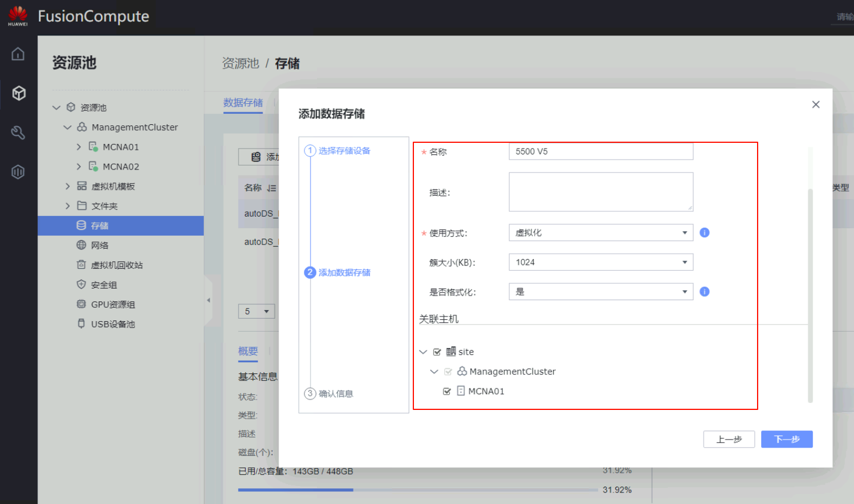The image size is (854, 504).
Task: Close the 添加数据存储 dialog
Action: (x=816, y=105)
